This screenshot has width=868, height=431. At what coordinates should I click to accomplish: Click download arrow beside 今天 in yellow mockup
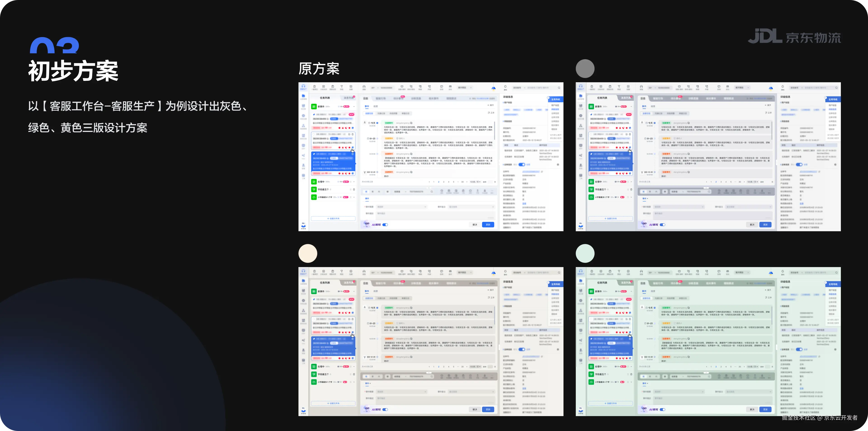(x=365, y=307)
